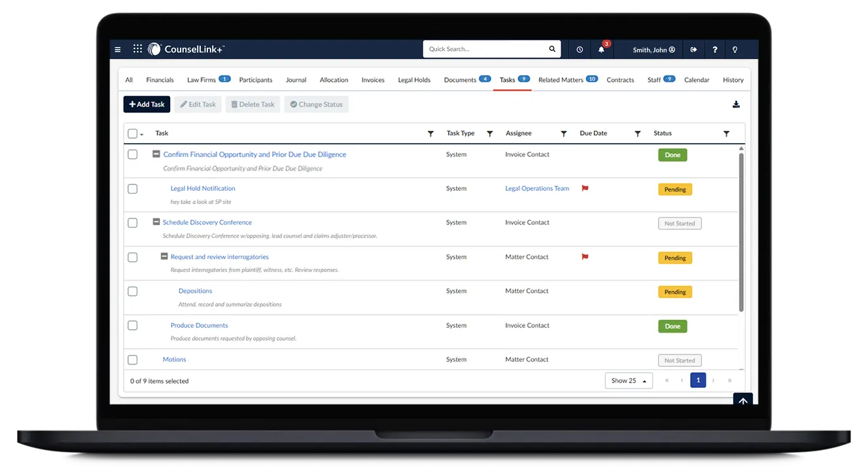Open the Status column filter icon
This screenshot has height=467, width=868.
coord(726,133)
